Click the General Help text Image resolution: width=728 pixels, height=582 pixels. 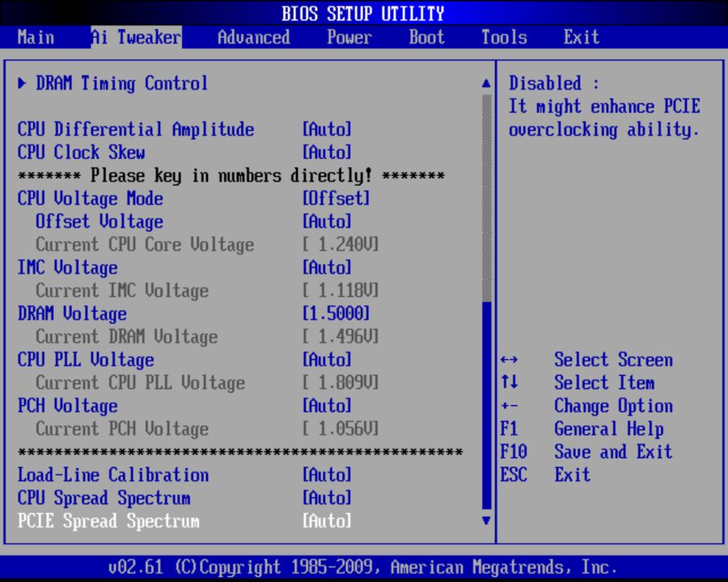tap(608, 429)
